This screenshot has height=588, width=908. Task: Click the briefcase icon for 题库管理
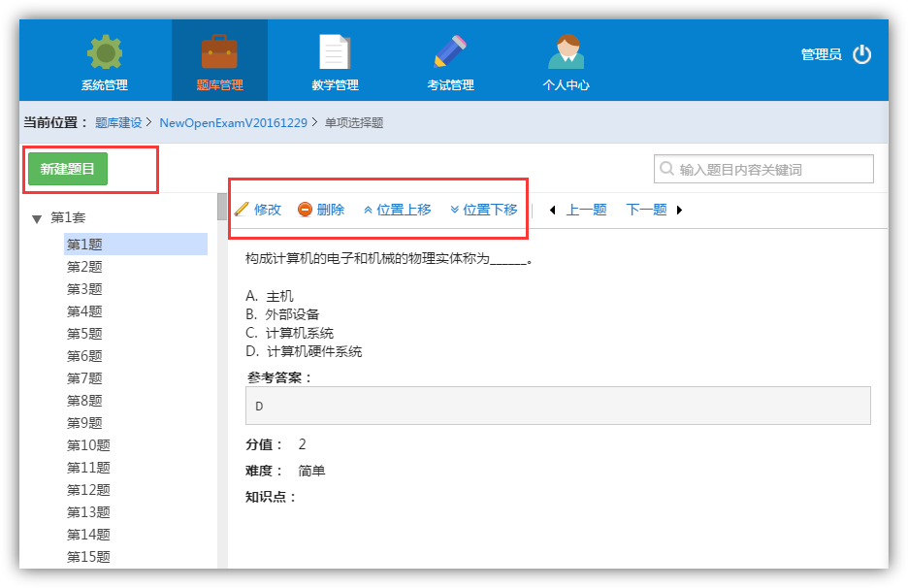(x=219, y=51)
